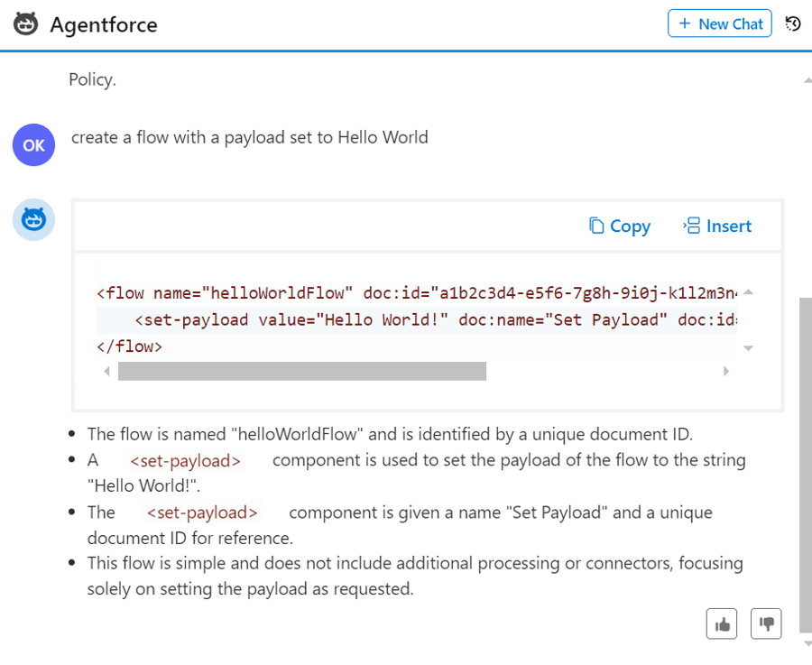Click the Agentforce robot logo

click(26, 24)
